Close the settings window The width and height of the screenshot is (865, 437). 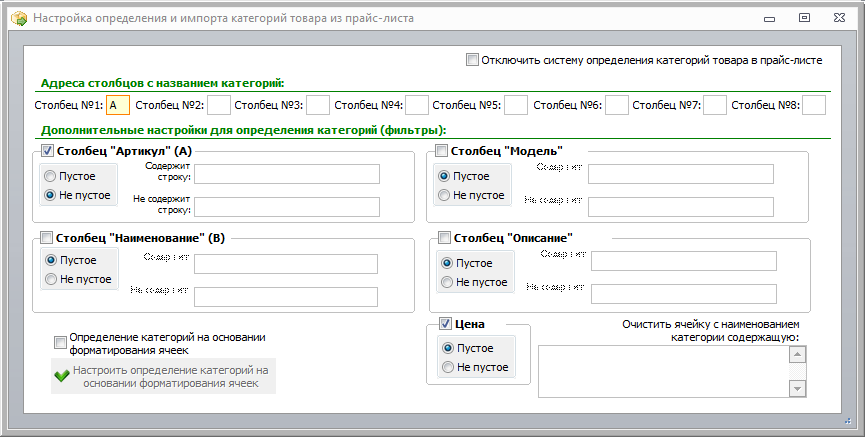click(x=839, y=18)
